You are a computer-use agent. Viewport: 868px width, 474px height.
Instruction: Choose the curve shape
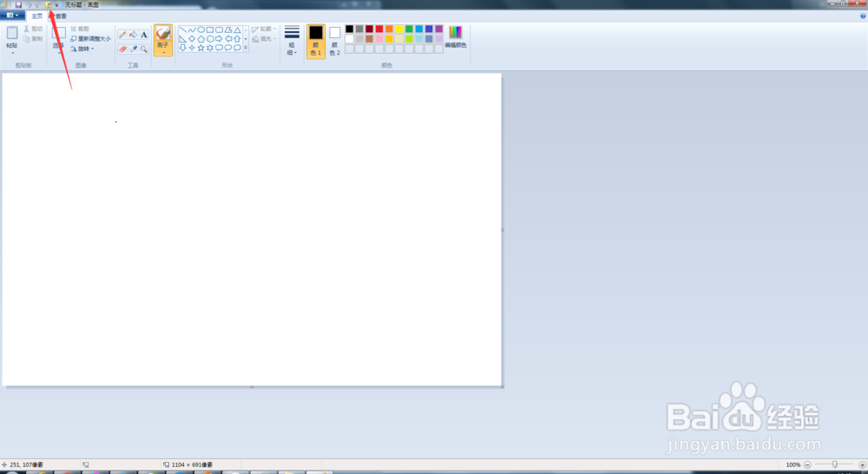click(x=192, y=30)
